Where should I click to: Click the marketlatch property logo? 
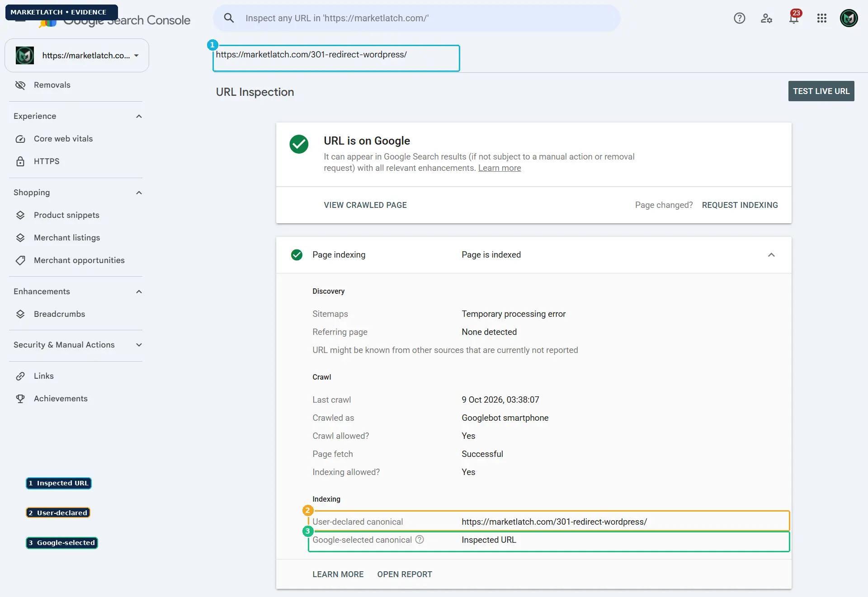point(25,56)
